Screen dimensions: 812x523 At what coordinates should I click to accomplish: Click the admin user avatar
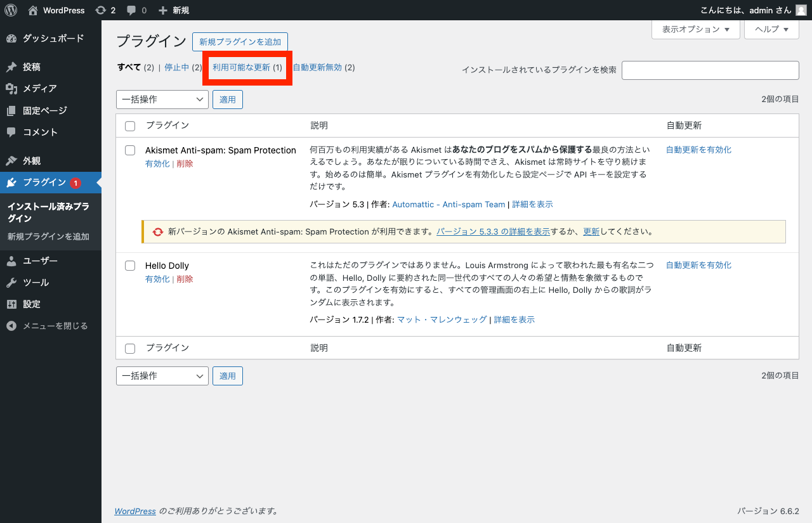point(801,10)
